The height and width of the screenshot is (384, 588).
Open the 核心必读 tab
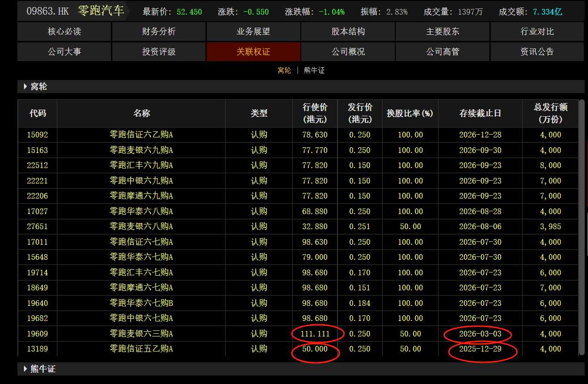[64, 32]
